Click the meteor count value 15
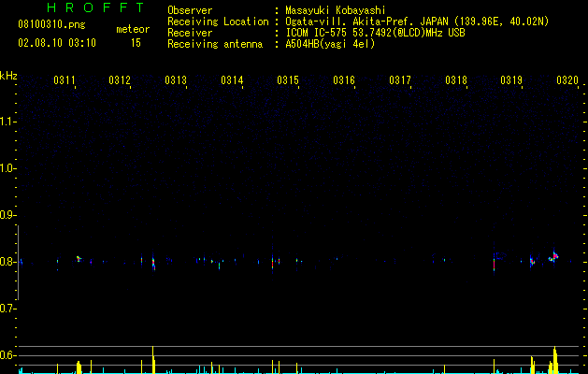The height and width of the screenshot is (374, 588). (136, 43)
